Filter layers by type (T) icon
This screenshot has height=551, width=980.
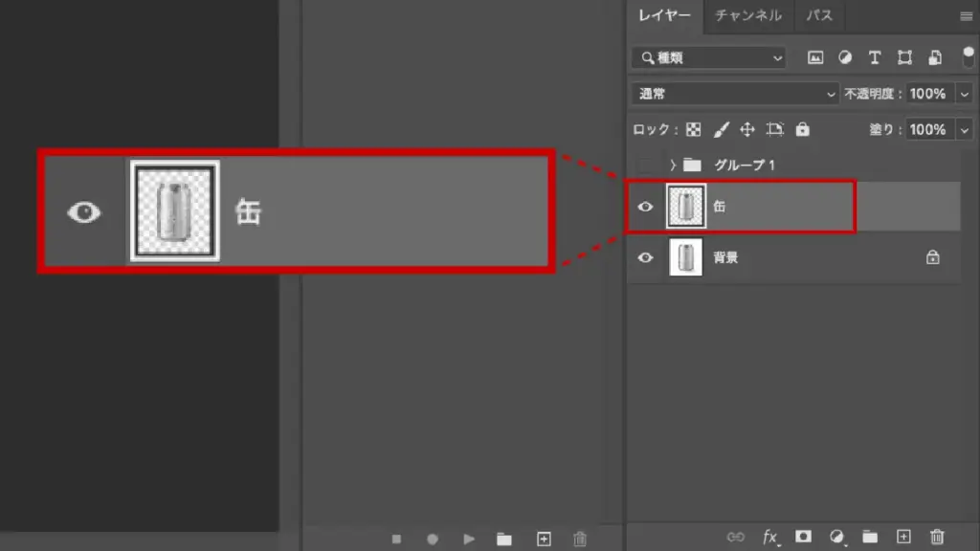point(874,57)
